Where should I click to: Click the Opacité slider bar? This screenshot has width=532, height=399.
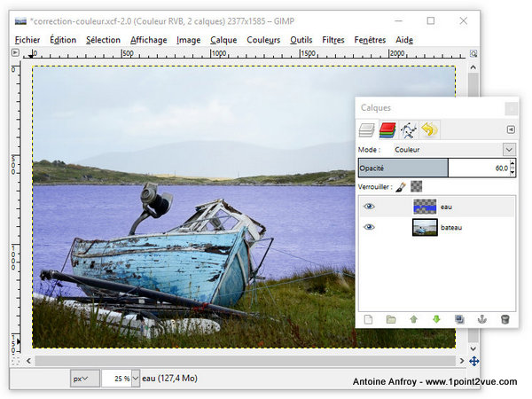(434, 168)
